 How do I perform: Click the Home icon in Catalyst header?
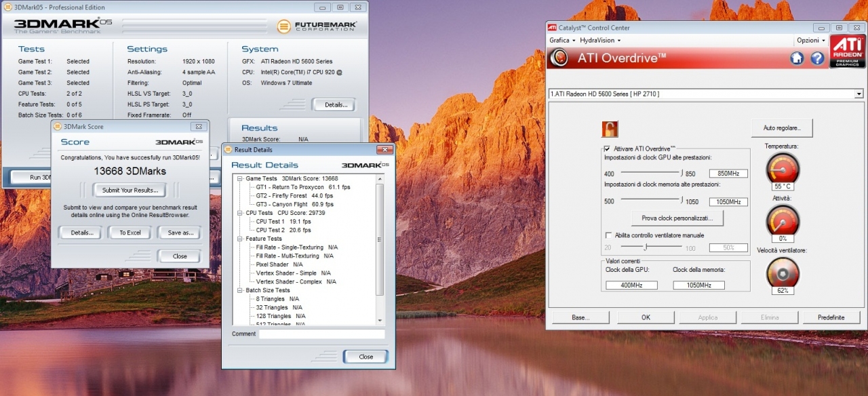click(x=797, y=58)
